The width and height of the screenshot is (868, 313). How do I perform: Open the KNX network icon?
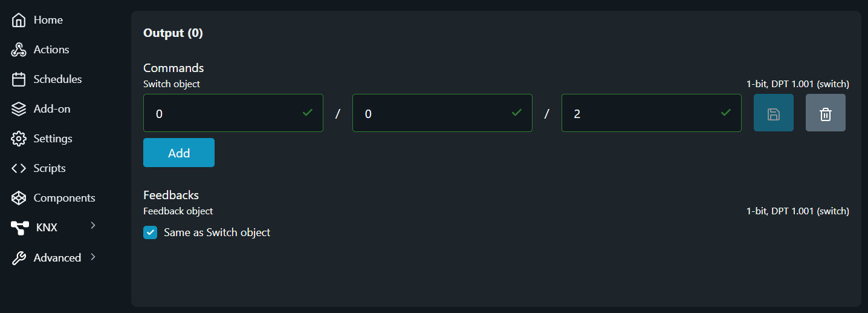(x=20, y=228)
